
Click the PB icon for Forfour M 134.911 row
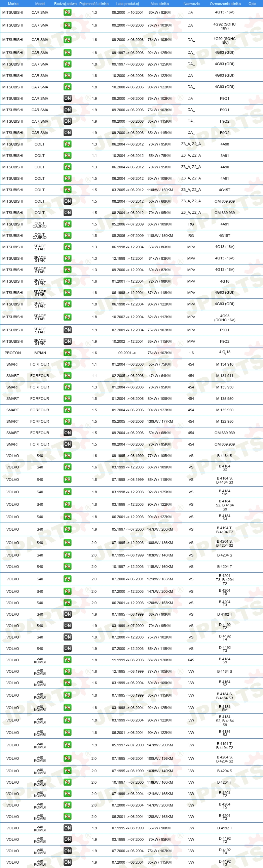tap(68, 376)
